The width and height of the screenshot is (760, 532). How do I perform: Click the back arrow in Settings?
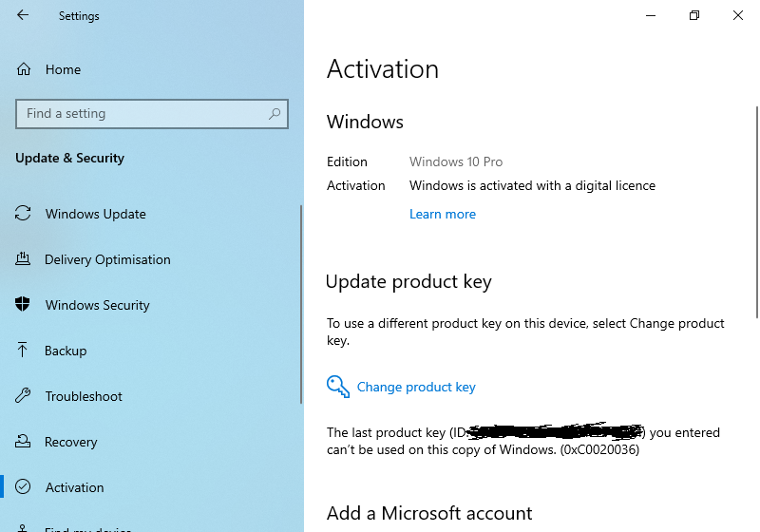(x=22, y=15)
